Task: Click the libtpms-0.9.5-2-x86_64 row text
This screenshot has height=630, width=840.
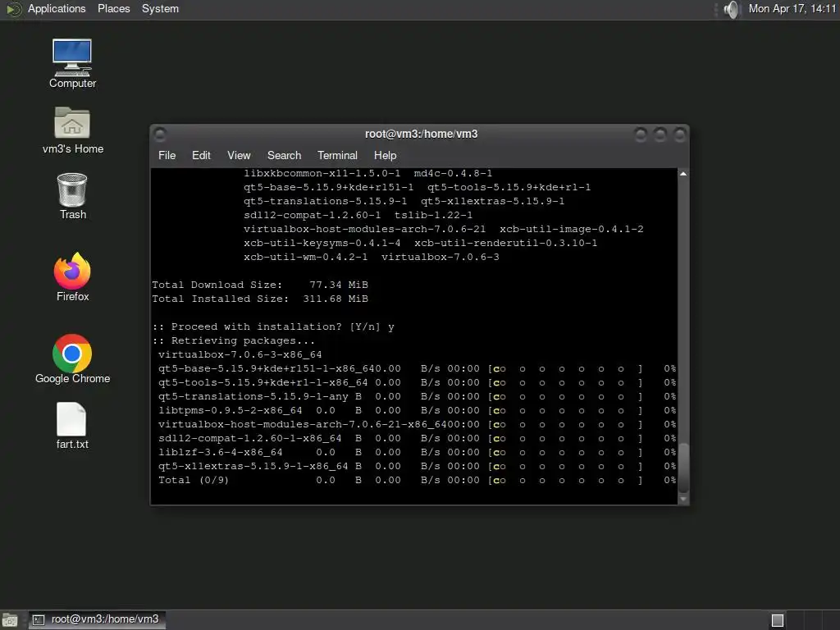Action: coord(231,410)
